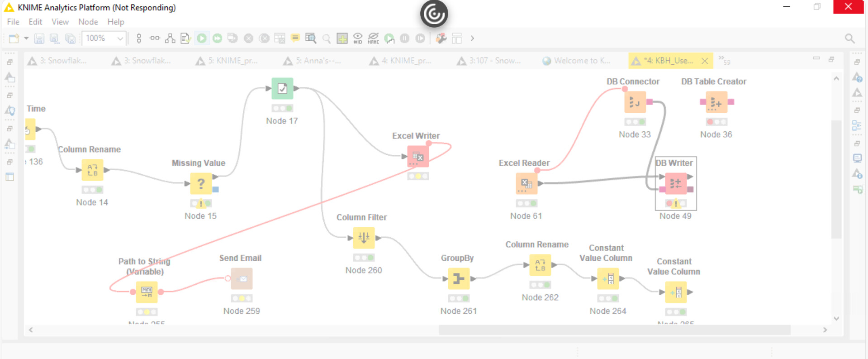Open the node view table icon
Image resolution: width=868 pixels, height=359 pixels.
[311, 38]
